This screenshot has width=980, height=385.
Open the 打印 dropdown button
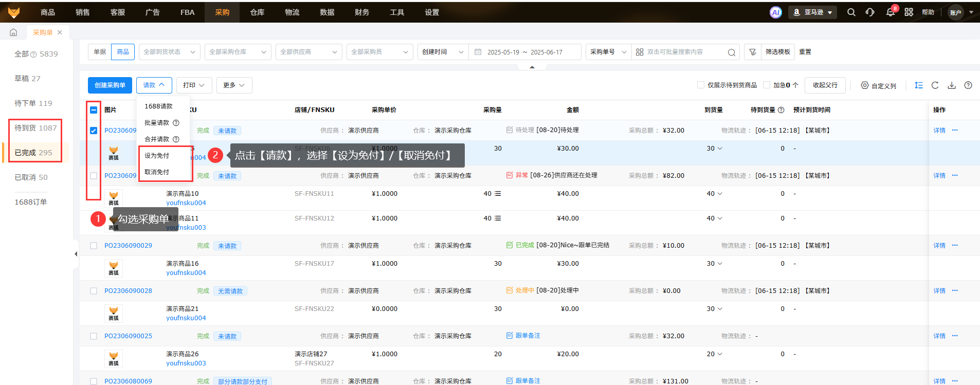tap(194, 85)
